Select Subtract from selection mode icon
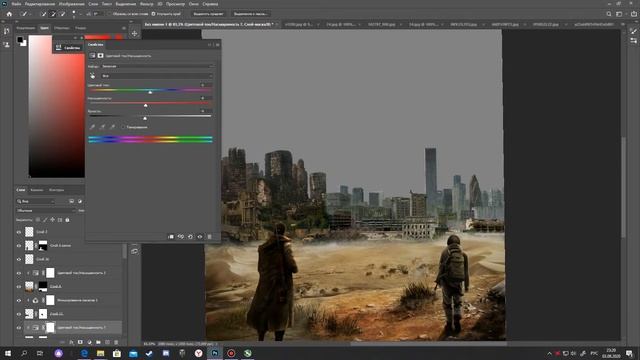The height and width of the screenshot is (360, 640). [x=62, y=14]
